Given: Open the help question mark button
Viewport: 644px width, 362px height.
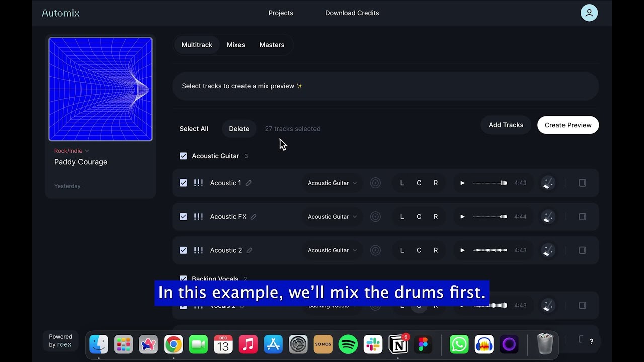Looking at the screenshot, I should 591,341.
